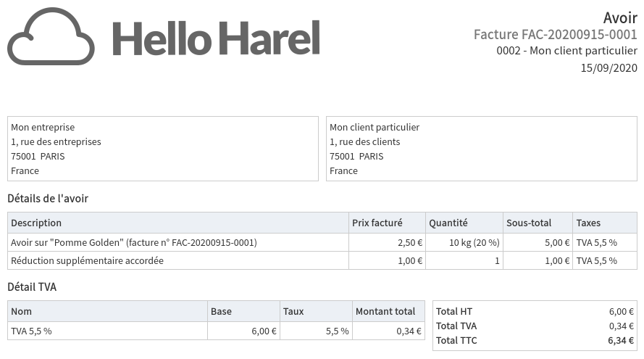The image size is (644, 359).
Task: Select the Réduction supplémentaire accordée row
Action: (87, 260)
